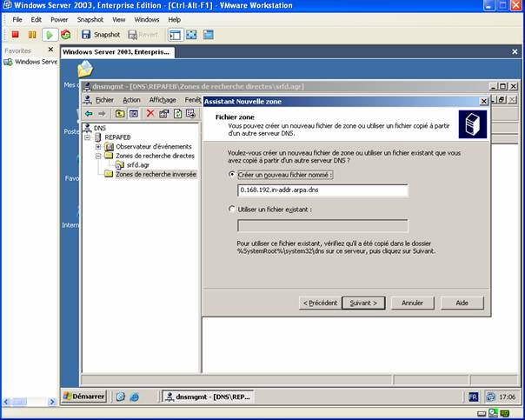The height and width of the screenshot is (420, 525).
Task: Click the dnsmgmt Forward arrow toolbar icon
Action: (x=102, y=114)
